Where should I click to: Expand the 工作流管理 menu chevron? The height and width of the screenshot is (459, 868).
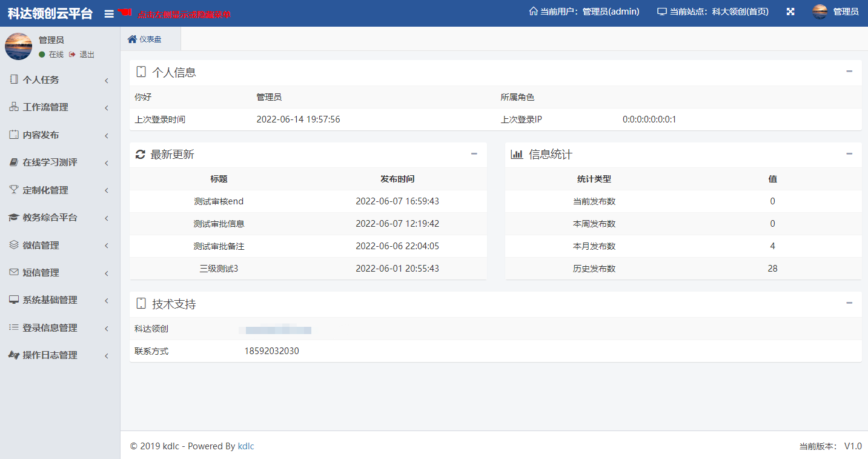coord(107,108)
